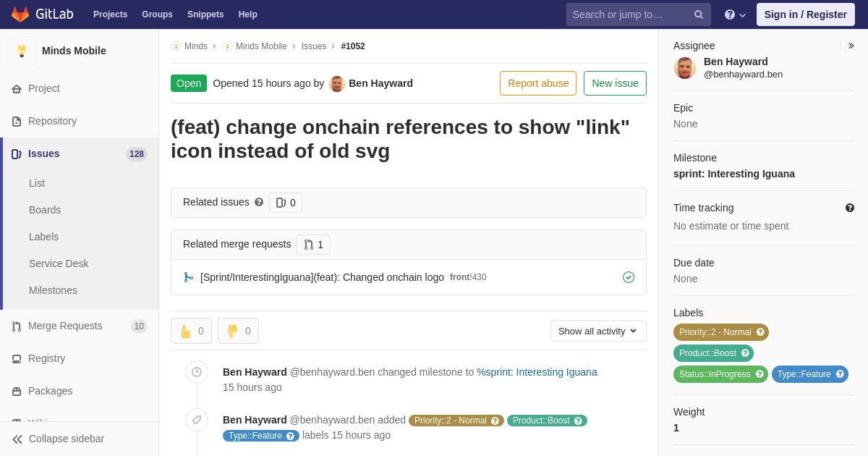Screen dimensions: 868x456
Task: Collapse sidebar using the bottom toggle
Action: point(58,439)
